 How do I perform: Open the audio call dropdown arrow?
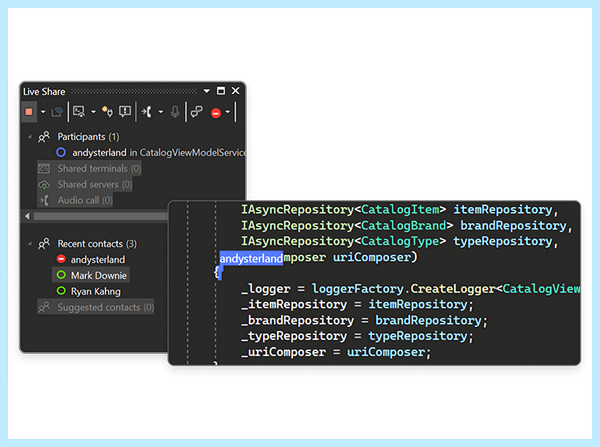[161, 112]
